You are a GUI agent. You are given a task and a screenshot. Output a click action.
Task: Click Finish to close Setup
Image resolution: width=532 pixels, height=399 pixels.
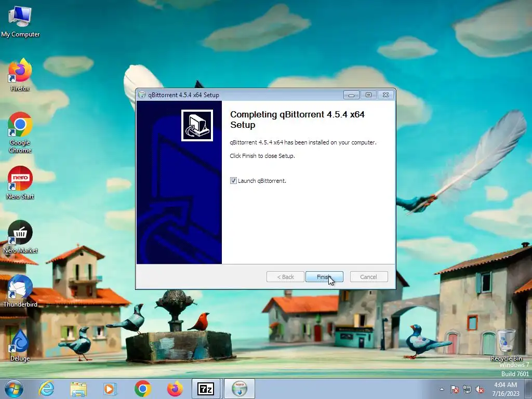coord(324,277)
